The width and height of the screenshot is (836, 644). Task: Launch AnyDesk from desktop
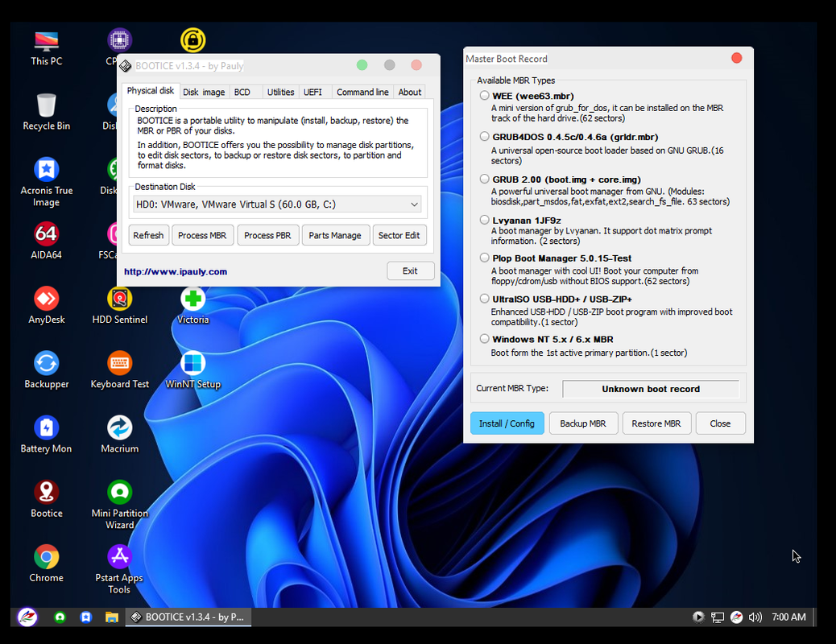click(x=47, y=305)
